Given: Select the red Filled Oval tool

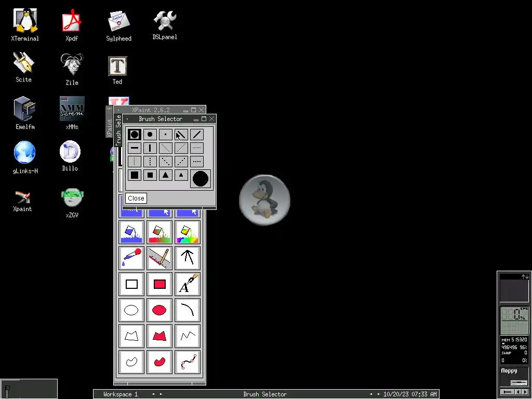Looking at the screenshot, I should (159, 310).
